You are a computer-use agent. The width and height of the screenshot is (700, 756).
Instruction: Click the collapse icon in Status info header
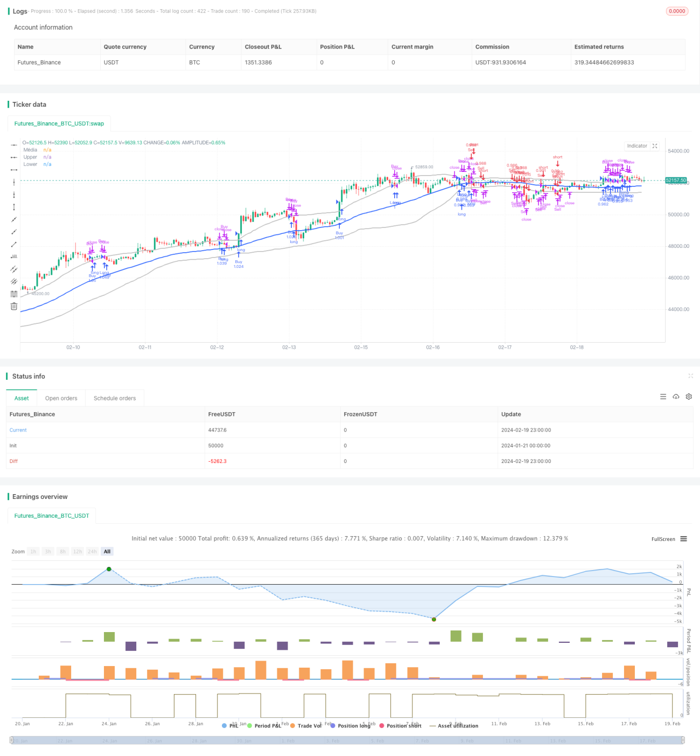pyautogui.click(x=690, y=376)
